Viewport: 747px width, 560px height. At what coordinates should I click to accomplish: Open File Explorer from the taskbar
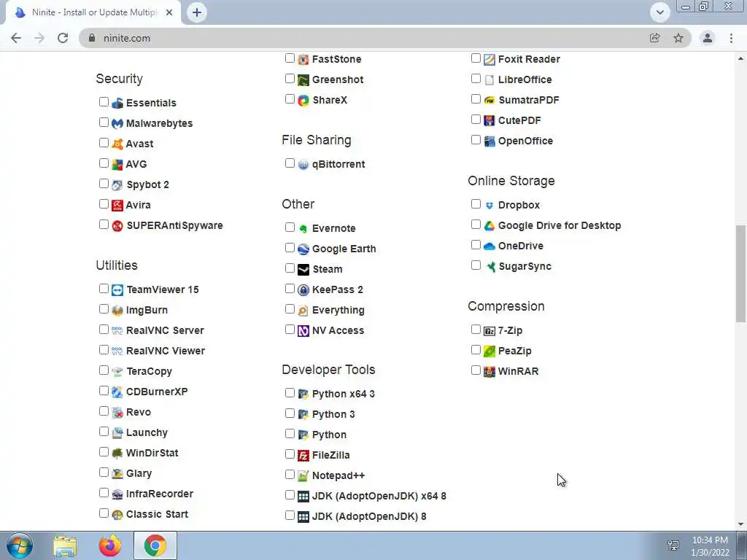click(65, 545)
